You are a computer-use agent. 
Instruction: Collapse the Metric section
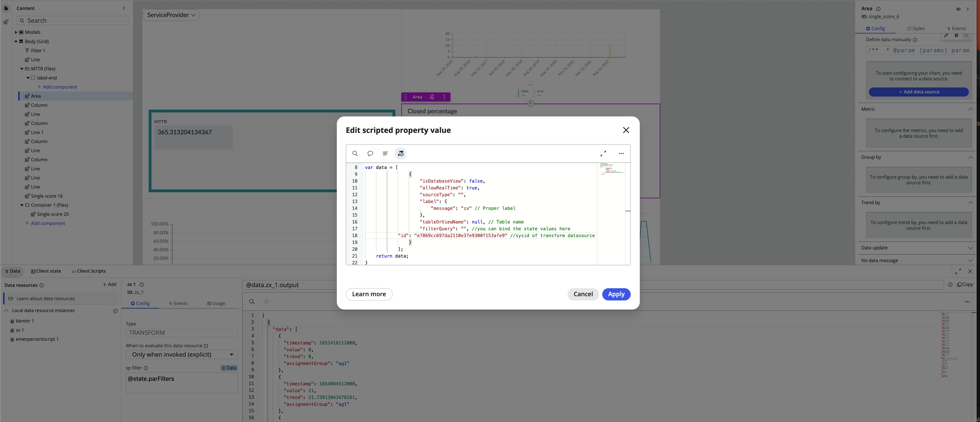coord(970,109)
